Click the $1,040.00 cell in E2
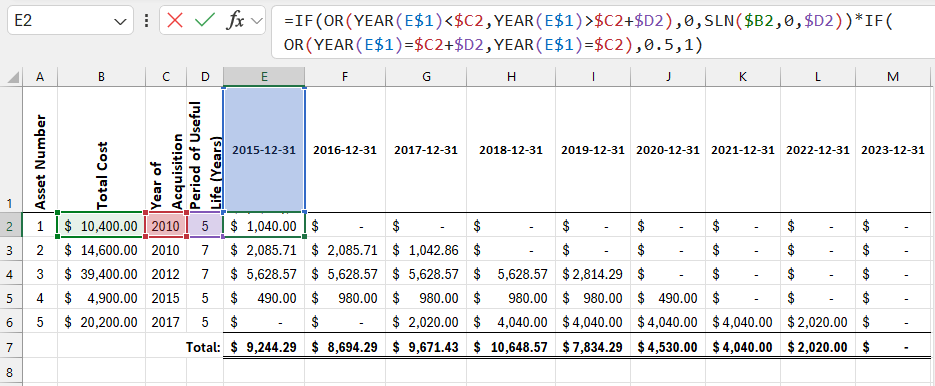The width and height of the screenshot is (935, 386). tap(264, 226)
